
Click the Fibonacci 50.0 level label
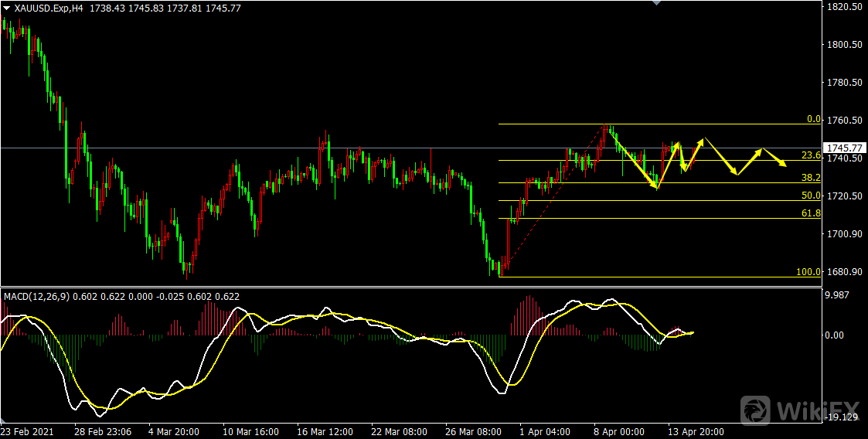point(810,196)
